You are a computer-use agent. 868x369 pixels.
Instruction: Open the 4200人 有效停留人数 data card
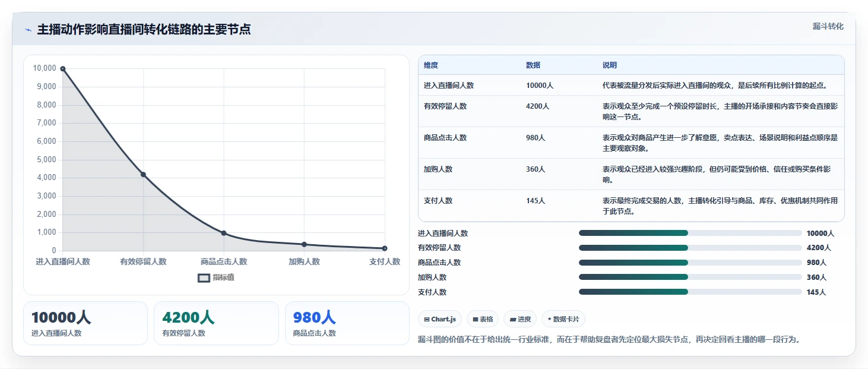tap(216, 323)
